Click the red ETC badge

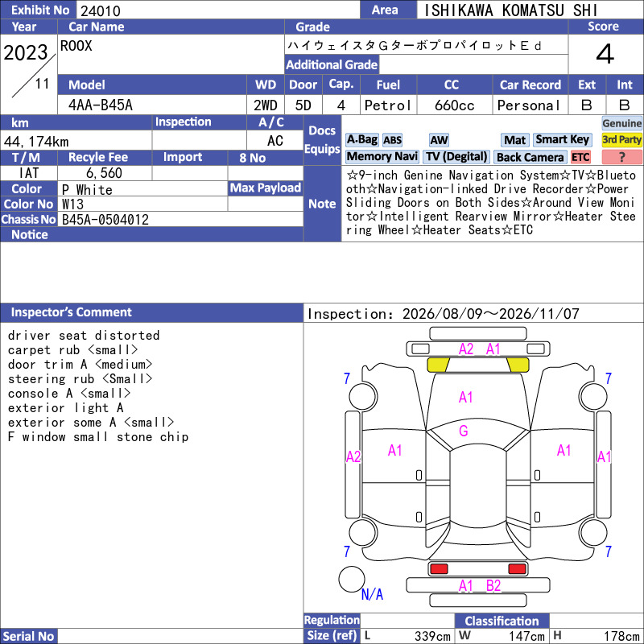580,157
